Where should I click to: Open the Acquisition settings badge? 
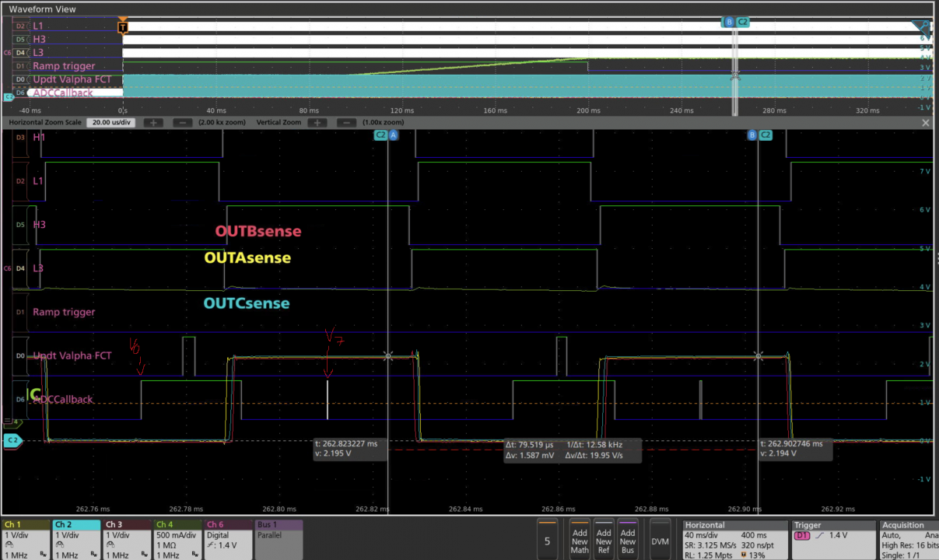pyautogui.click(x=909, y=539)
